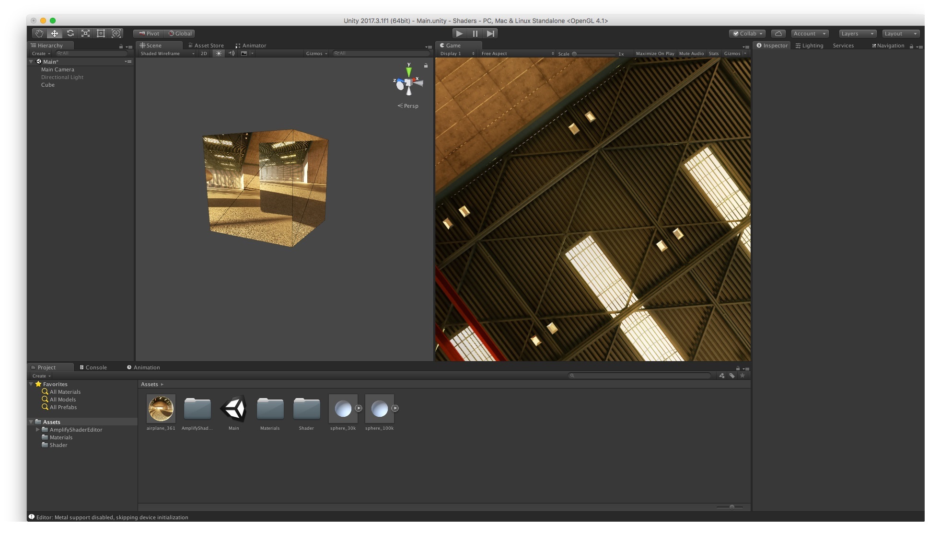This screenshot has height=560, width=952.
Task: Click the cloud services icon in the toolbar
Action: 778,34
